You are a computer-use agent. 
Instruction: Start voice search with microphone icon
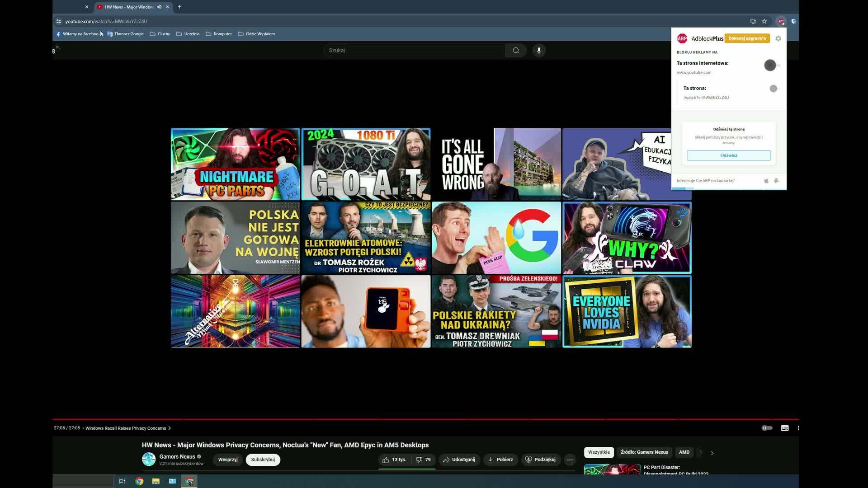[x=539, y=50]
